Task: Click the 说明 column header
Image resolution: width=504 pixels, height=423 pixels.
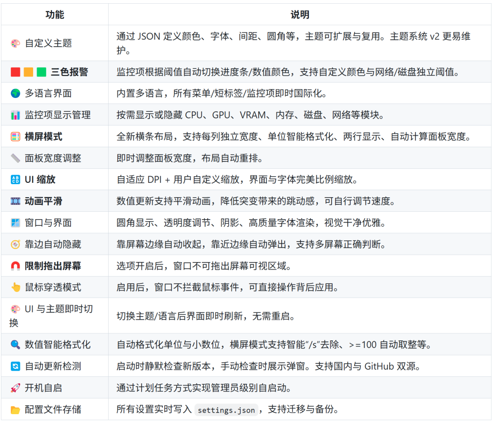Action: (x=300, y=15)
